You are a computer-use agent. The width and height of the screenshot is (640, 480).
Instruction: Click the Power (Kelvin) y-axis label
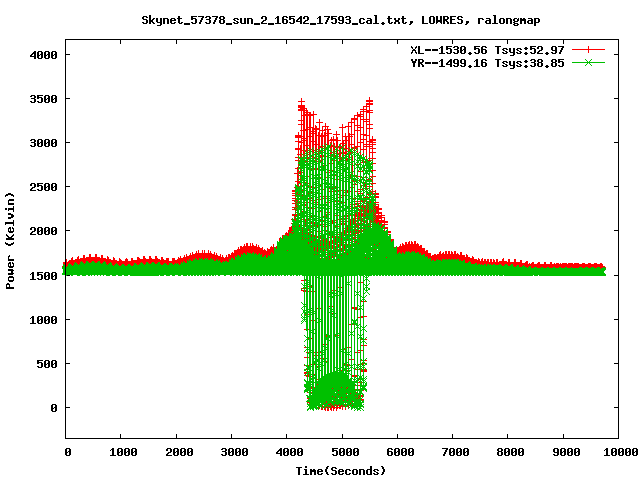point(10,241)
